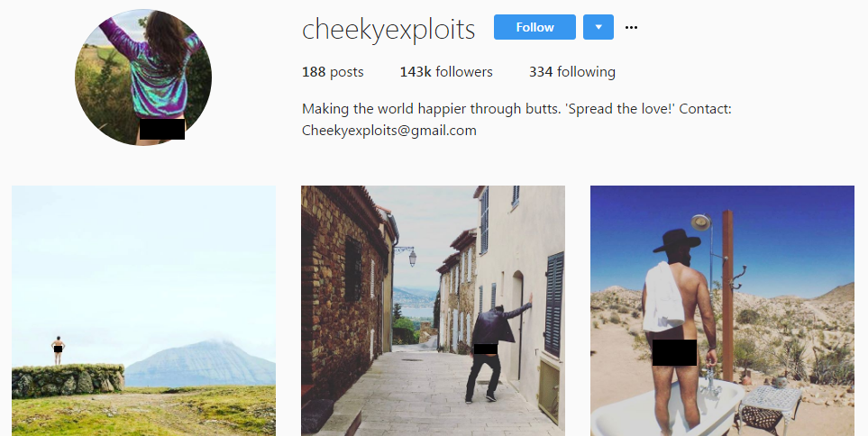Click the black hat in the desert photo
Screen dimensions: 868x436
677,241
